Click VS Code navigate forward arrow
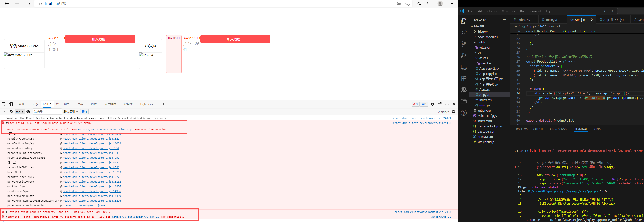 click(612, 11)
